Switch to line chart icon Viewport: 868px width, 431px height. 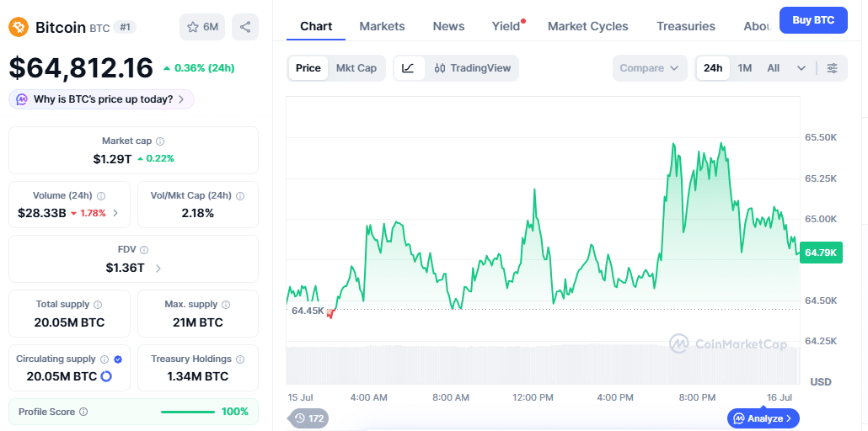(409, 68)
